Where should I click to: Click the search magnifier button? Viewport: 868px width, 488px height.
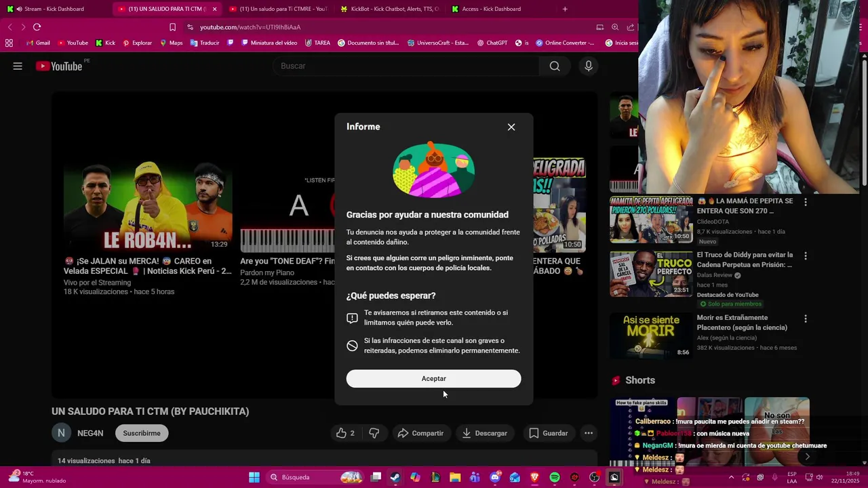pos(555,66)
